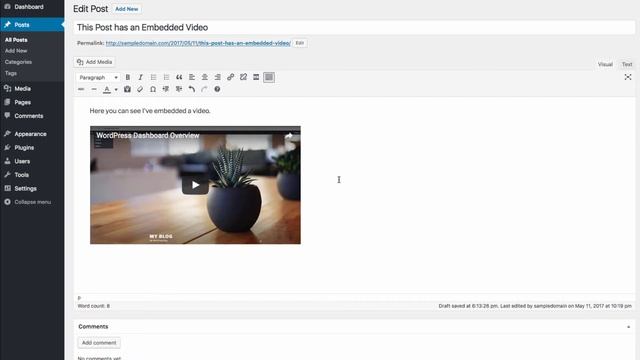Click the share arrow on embedded video
The width and height of the screenshot is (640, 360).
289,136
